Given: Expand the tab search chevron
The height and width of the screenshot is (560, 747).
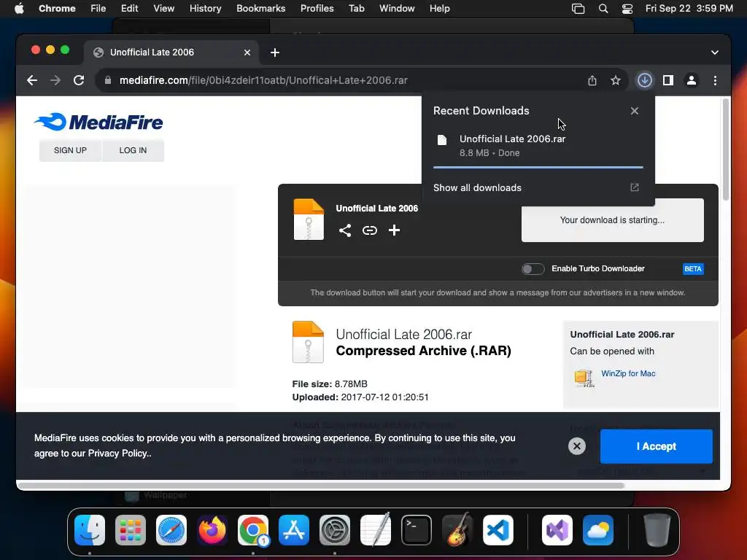Looking at the screenshot, I should (715, 52).
